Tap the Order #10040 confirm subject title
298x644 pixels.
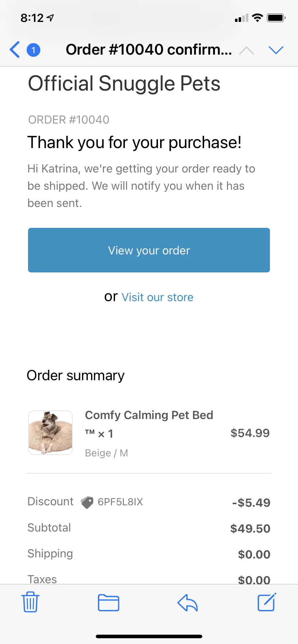(x=149, y=50)
